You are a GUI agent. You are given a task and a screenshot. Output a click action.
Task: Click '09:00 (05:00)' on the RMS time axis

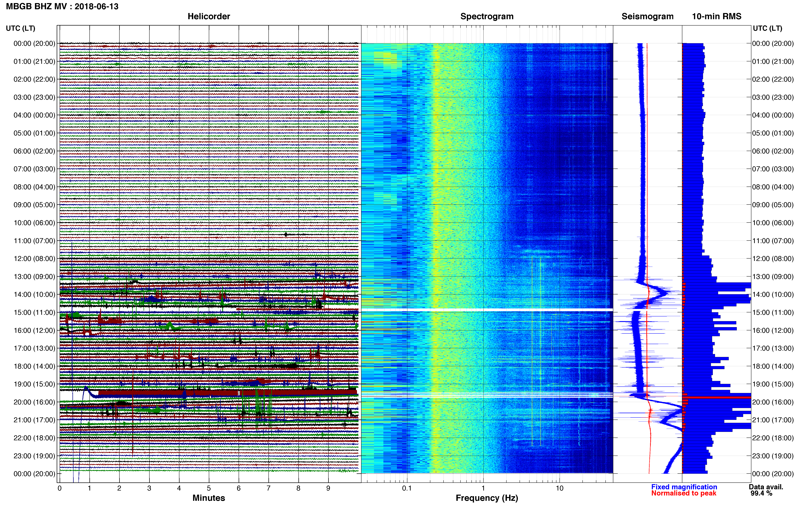tap(773, 205)
